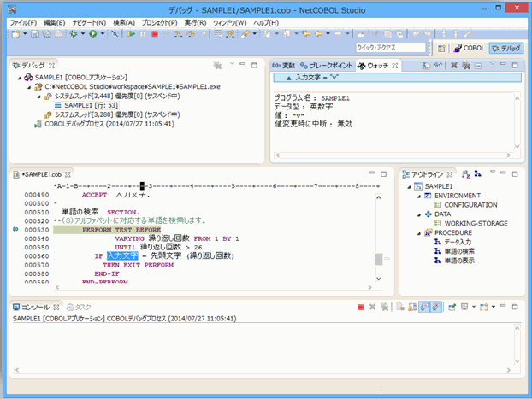Click the green Run toolbar icon
This screenshot has height=399, width=532.
93,34
